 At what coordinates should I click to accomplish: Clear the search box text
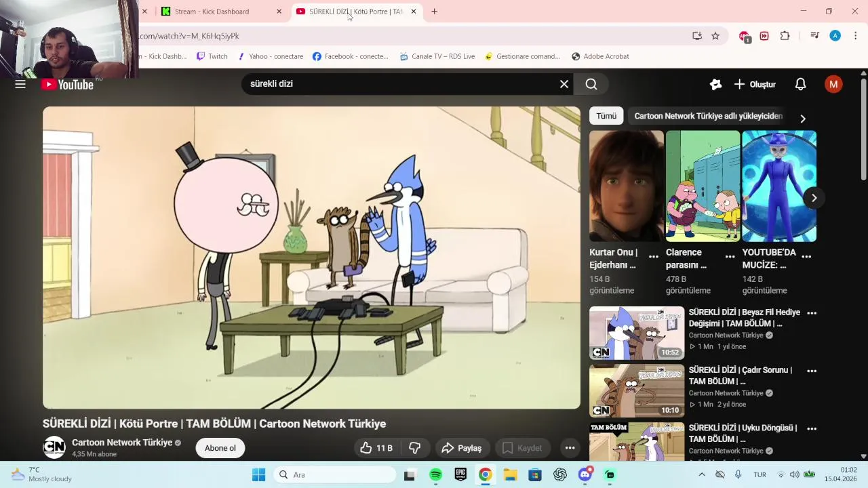point(564,84)
